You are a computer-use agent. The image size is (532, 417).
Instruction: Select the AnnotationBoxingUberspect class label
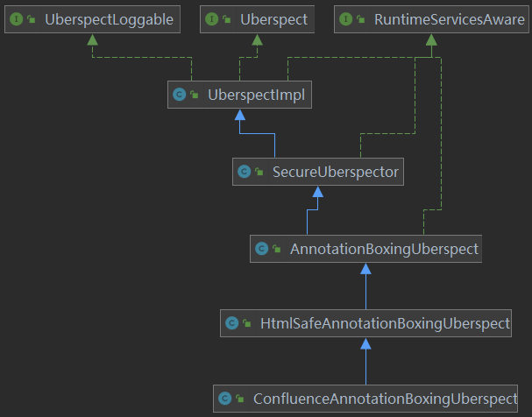tap(384, 249)
